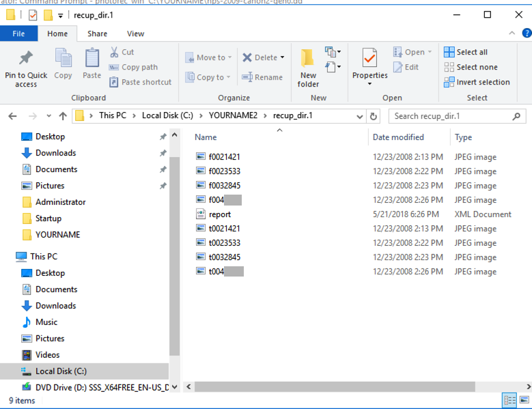Click the Copy ribbon button
The image size is (532, 409).
(63, 64)
